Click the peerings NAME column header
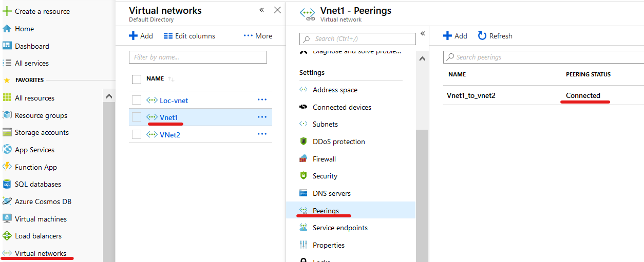This screenshot has height=262, width=644. (x=457, y=74)
